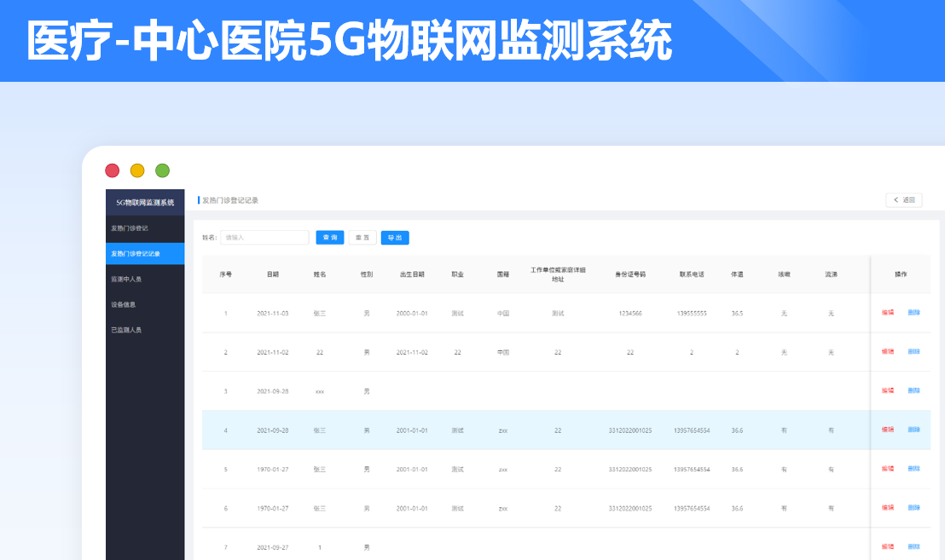Click the 姓名 column header
This screenshot has height=560, width=945.
coord(320,274)
